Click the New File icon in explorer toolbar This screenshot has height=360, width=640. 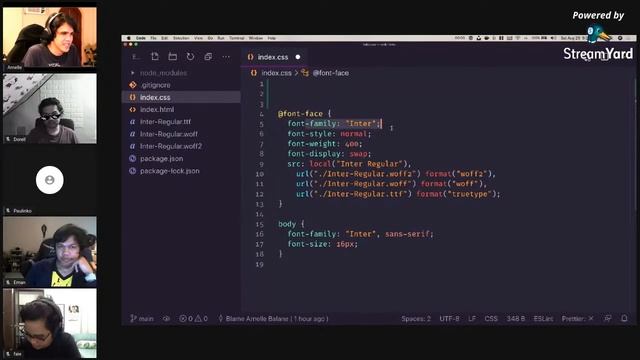pos(155,56)
